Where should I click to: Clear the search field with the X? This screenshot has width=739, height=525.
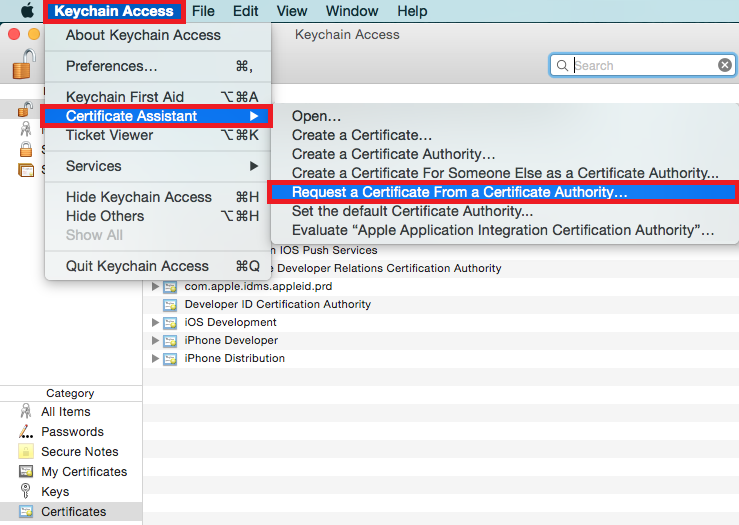(x=725, y=65)
